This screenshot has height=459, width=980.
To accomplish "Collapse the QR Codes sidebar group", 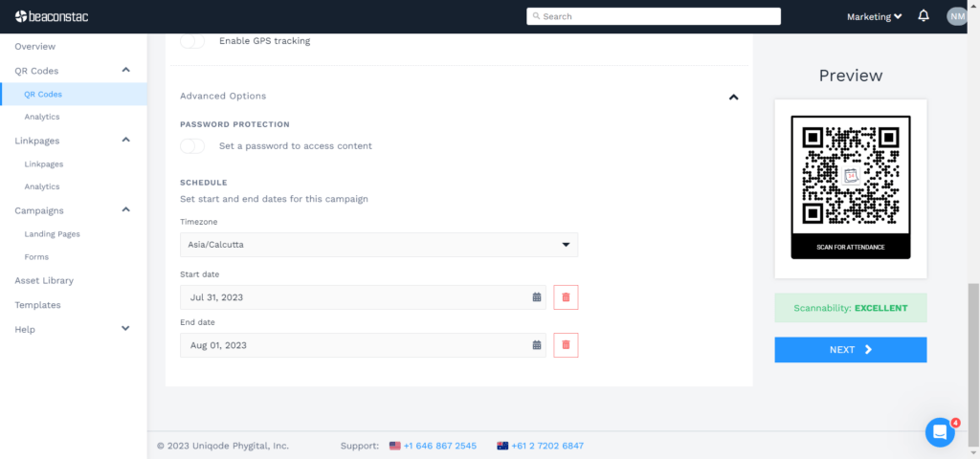I will point(125,70).
